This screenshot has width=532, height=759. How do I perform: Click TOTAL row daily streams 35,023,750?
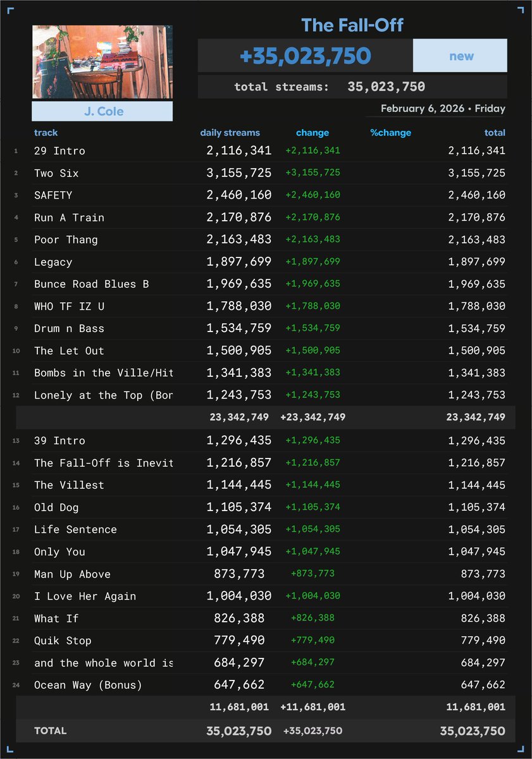pos(239,731)
